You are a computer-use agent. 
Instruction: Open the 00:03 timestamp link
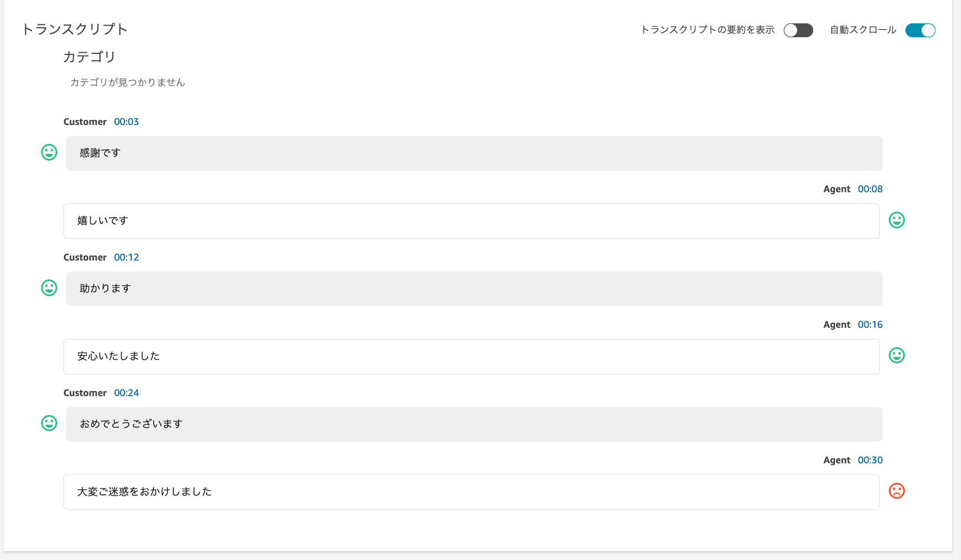pos(126,121)
